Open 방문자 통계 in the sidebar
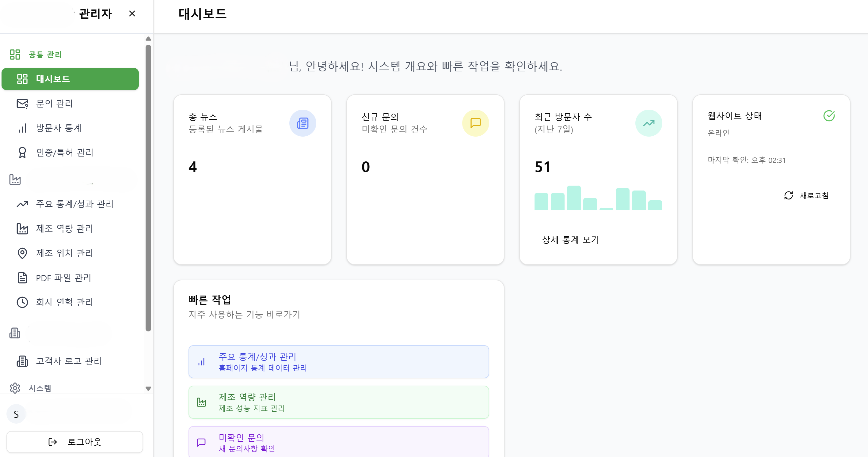The width and height of the screenshot is (868, 457). 59,128
